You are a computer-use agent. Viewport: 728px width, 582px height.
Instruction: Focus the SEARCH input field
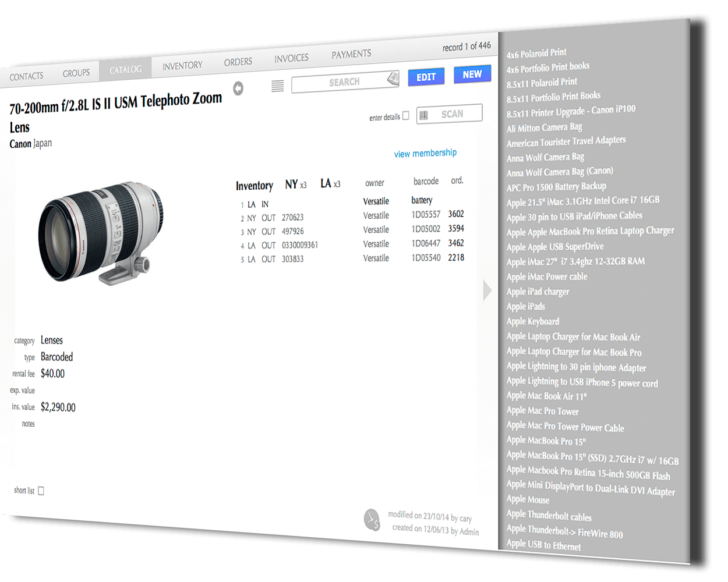pyautogui.click(x=345, y=82)
